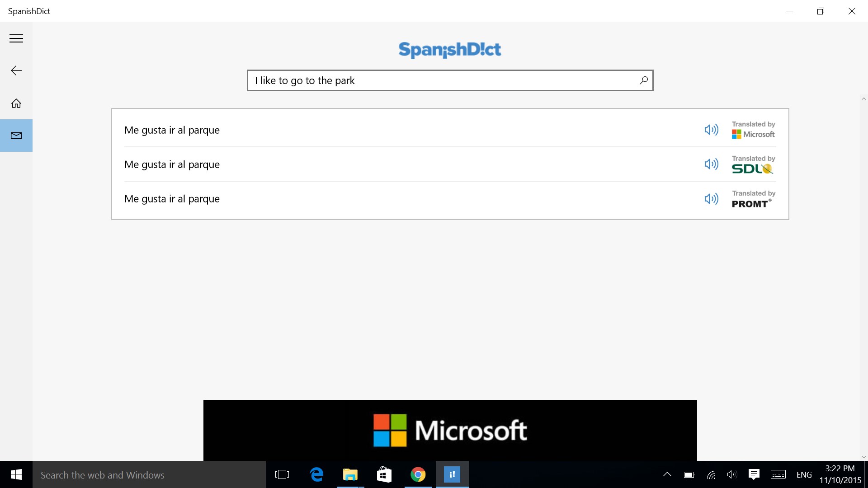Screen dimensions: 868x488
Task: Click the search magnifier icon
Action: point(643,80)
